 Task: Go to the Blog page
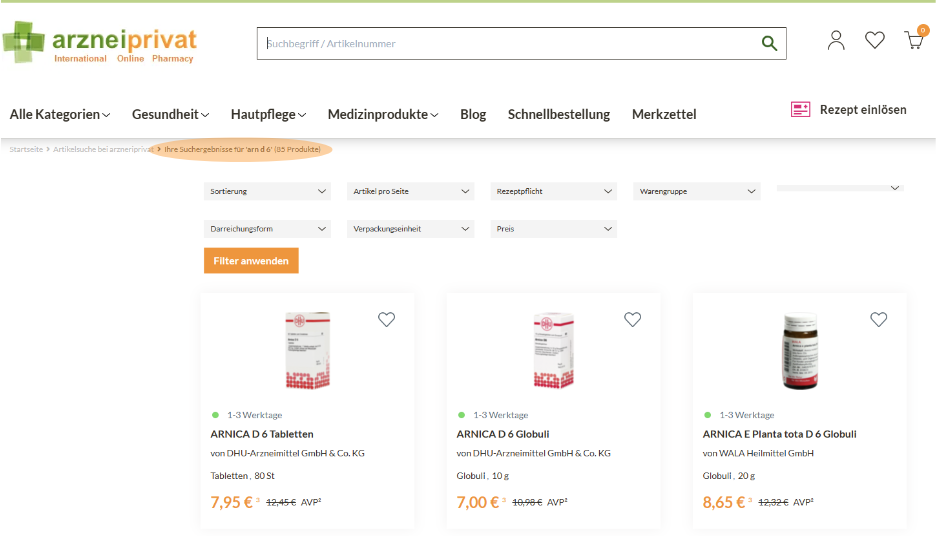473,114
